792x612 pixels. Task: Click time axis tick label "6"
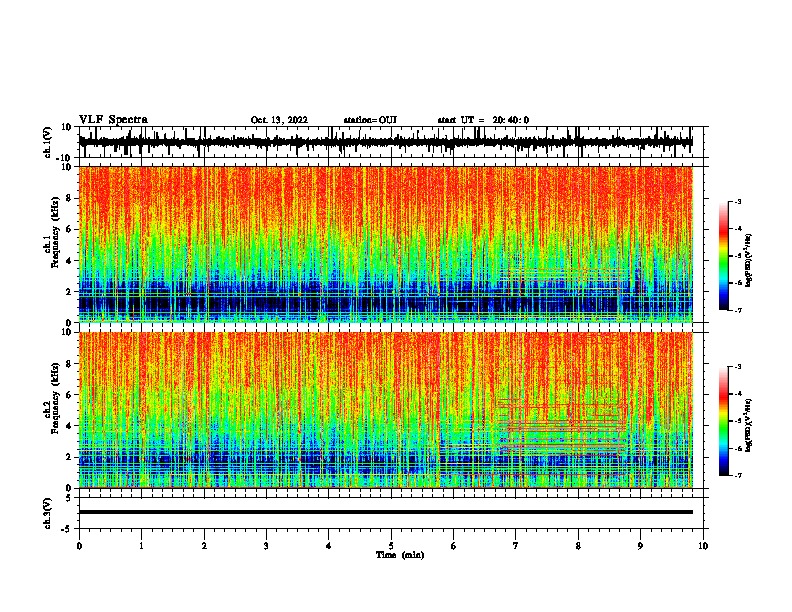point(454,546)
